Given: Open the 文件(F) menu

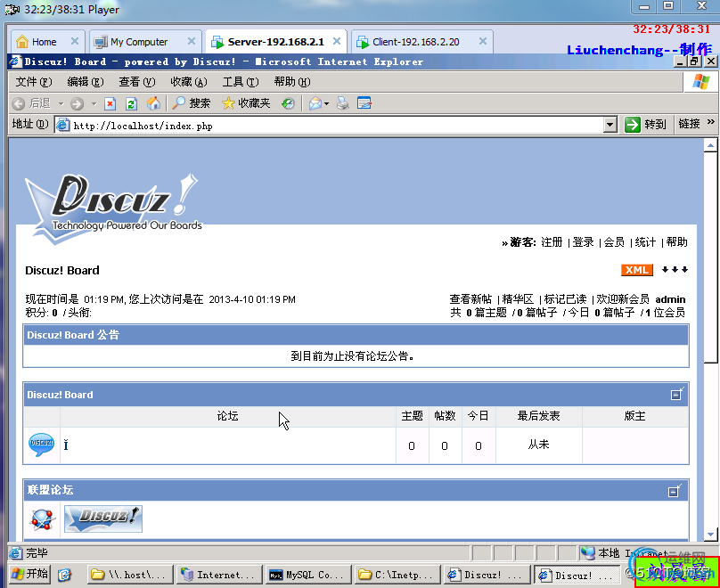Looking at the screenshot, I should tap(34, 82).
